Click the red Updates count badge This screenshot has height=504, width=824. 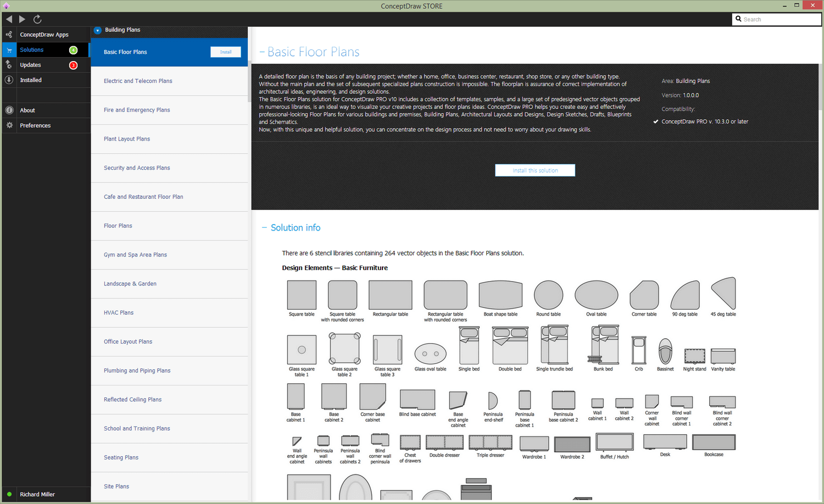coord(73,65)
